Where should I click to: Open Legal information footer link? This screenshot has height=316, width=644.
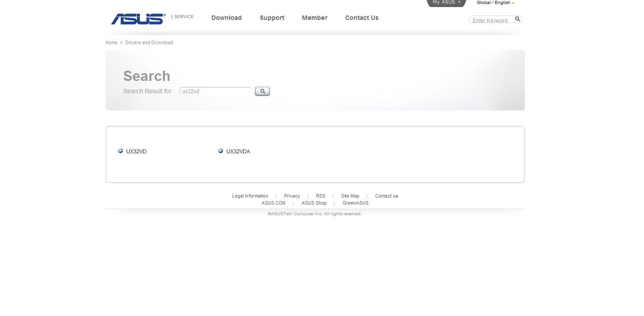tap(250, 196)
